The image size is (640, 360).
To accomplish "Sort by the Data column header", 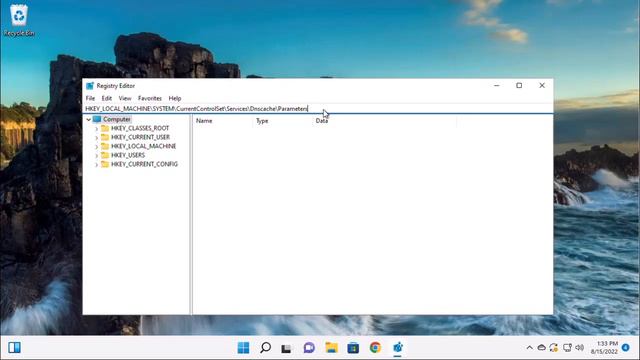I will point(384,121).
